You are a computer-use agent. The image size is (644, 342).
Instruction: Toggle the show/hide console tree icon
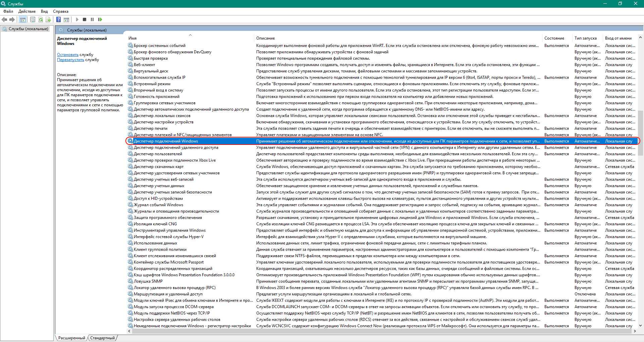tap(22, 19)
